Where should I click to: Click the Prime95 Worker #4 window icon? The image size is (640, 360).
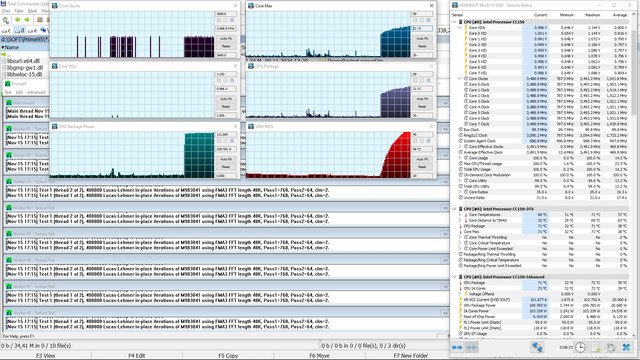(9, 208)
